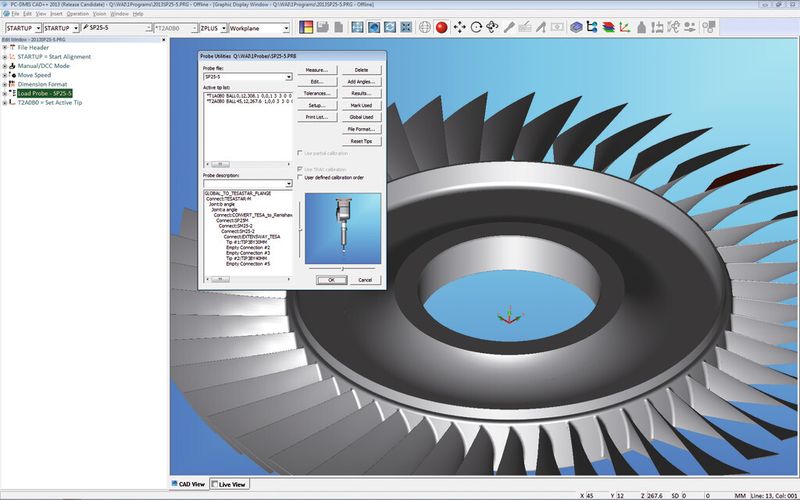Click the grayed-out bottle-shaped icon
Screen dimensions: 800x500
(641, 28)
